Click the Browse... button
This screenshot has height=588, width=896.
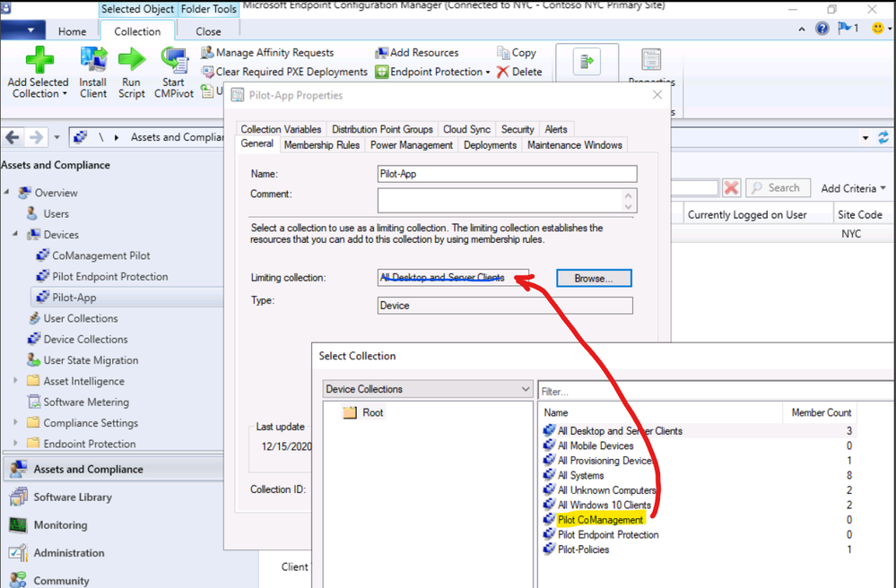coord(594,278)
